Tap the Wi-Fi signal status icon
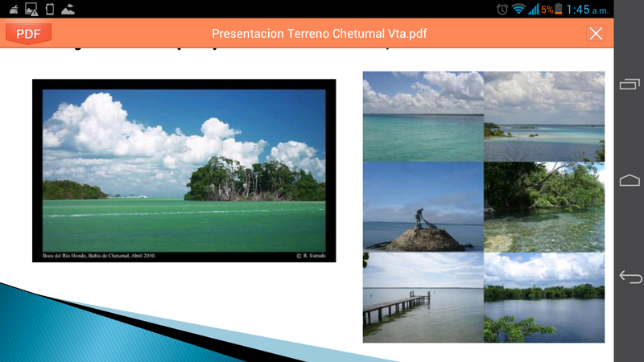The width and height of the screenshot is (644, 362). point(518,9)
